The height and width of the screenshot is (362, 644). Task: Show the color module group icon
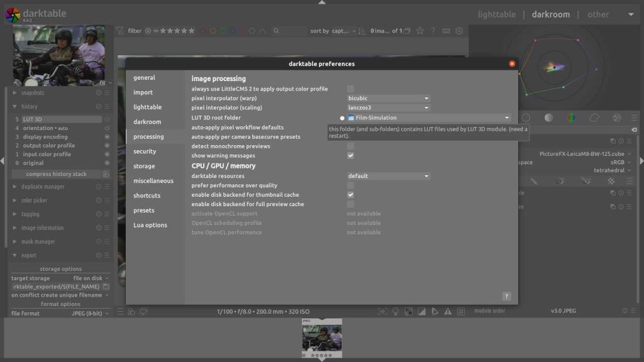point(571,118)
